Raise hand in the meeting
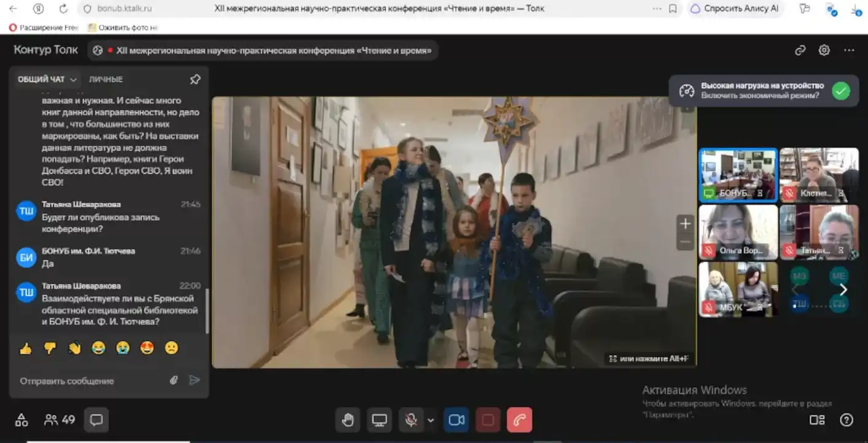Viewport: 868px width, 443px height. 348,420
